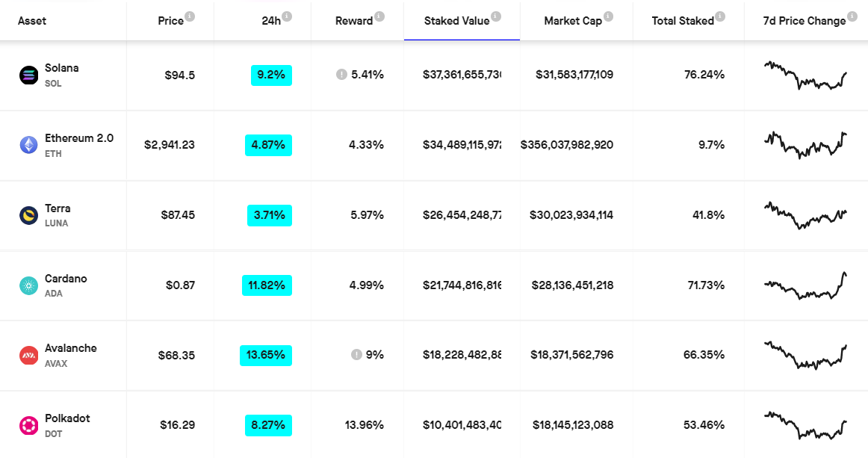Click Polkadot reward value 13.96%
The width and height of the screenshot is (868, 458).
tap(365, 425)
